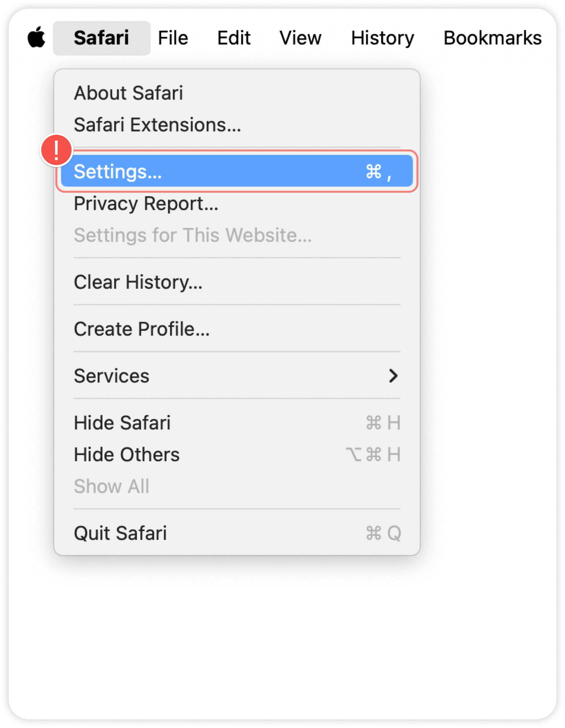Screen dimensions: 565x728
Task: Click the ⌘H shortcut beside Hide Safari
Action: coord(384,423)
